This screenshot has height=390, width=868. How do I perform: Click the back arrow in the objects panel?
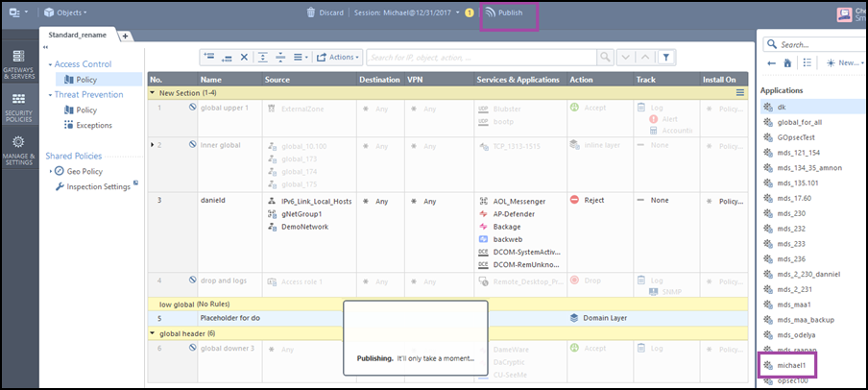(773, 62)
